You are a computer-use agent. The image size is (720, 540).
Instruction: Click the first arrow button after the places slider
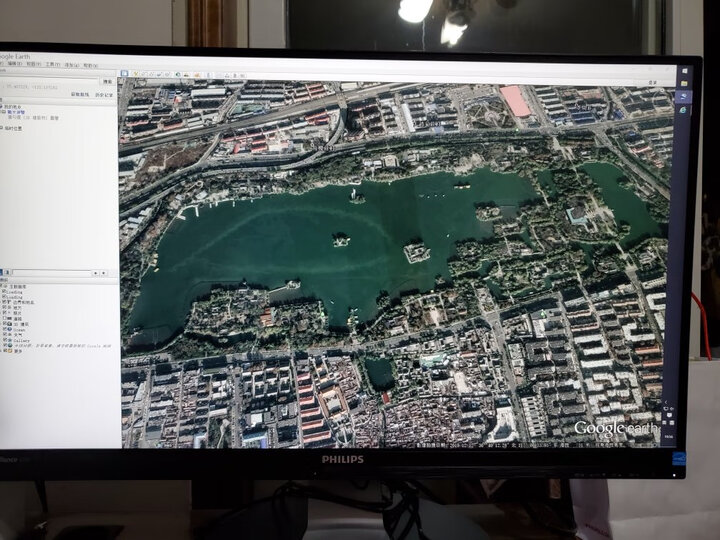(x=96, y=273)
